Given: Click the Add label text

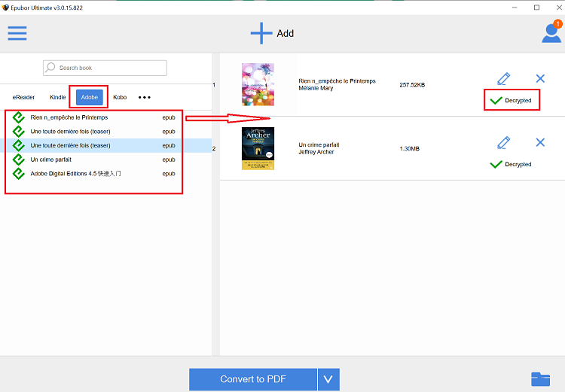Looking at the screenshot, I should pos(286,33).
